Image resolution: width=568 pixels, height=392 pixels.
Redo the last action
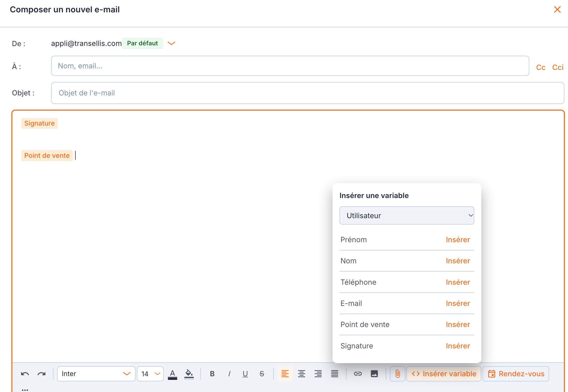[x=41, y=374]
